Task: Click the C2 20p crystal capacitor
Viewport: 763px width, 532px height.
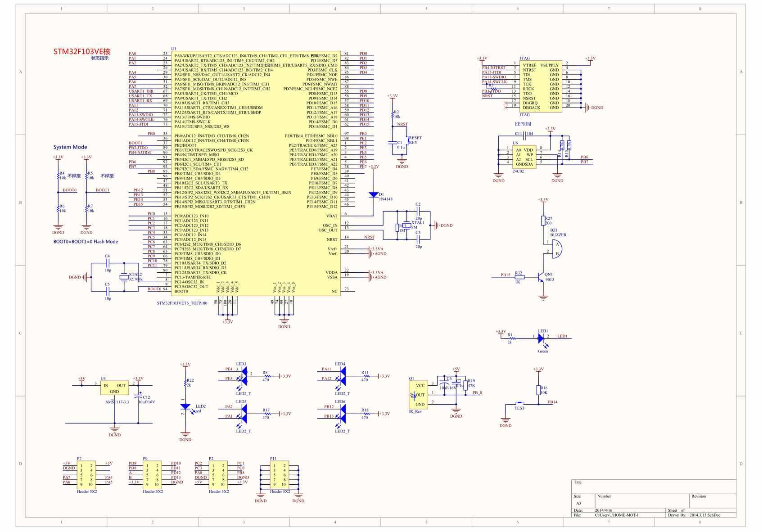Action: click(x=418, y=211)
